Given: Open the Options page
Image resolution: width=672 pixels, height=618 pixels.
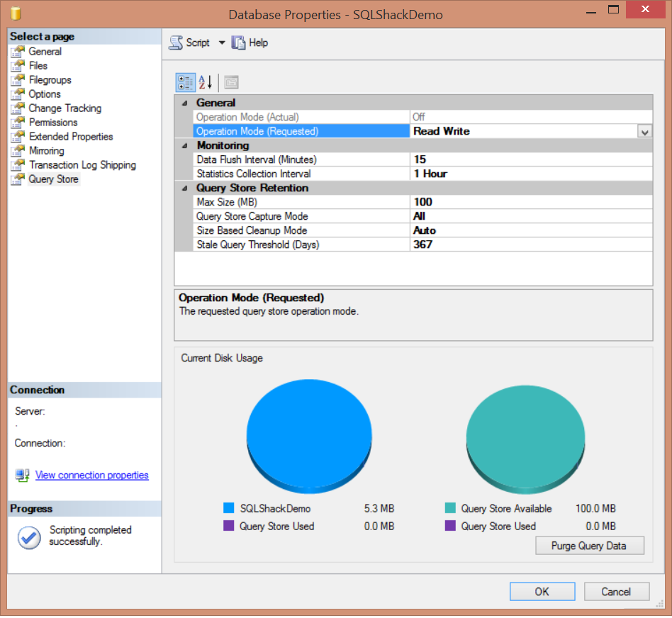Looking at the screenshot, I should [x=45, y=94].
